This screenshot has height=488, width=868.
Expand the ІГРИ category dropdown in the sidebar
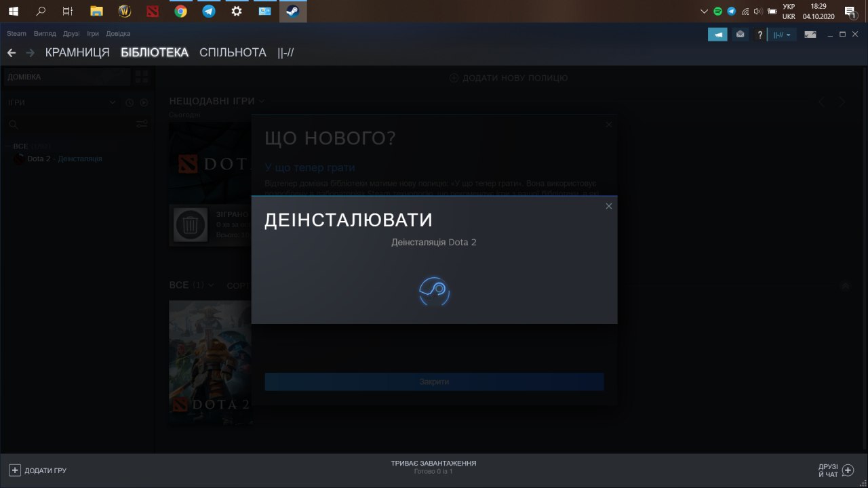click(x=113, y=102)
